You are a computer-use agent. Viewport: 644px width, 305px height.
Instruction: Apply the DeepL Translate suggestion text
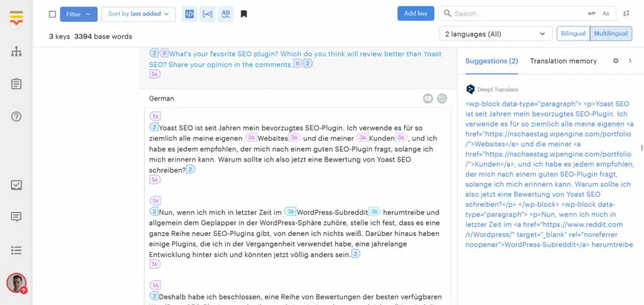click(x=550, y=174)
